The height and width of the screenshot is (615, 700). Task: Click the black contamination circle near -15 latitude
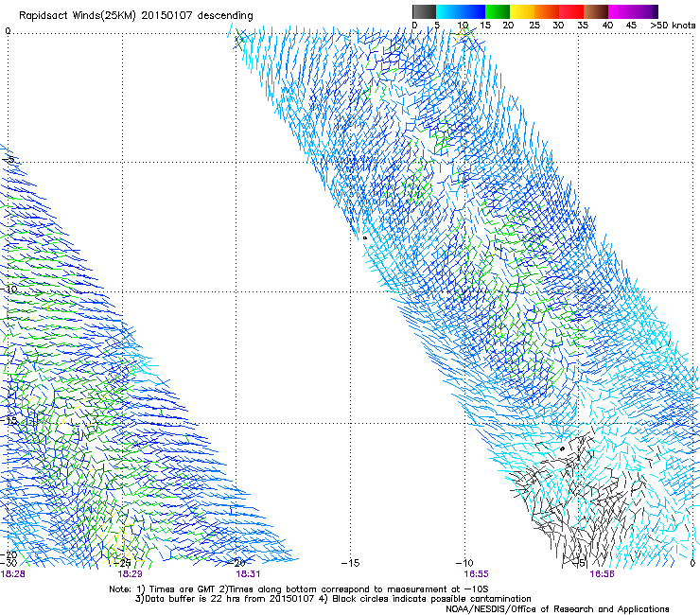(x=563, y=448)
